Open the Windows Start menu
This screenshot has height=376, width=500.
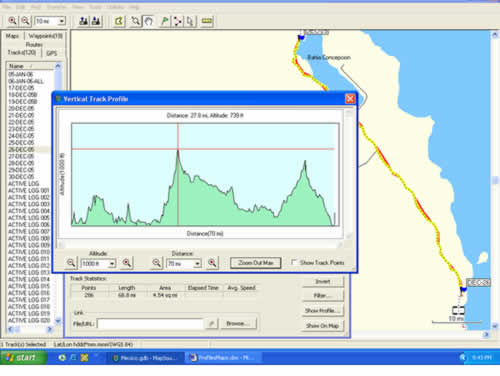point(23,358)
